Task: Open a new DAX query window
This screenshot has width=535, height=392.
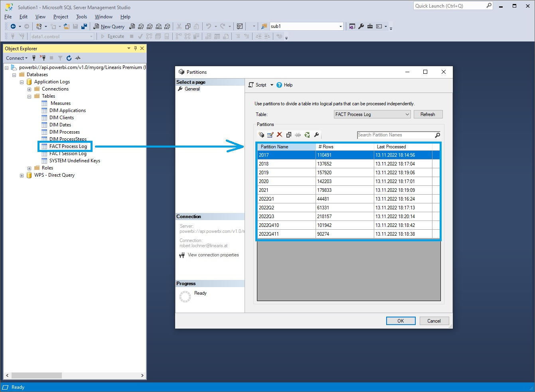Action: (168, 26)
